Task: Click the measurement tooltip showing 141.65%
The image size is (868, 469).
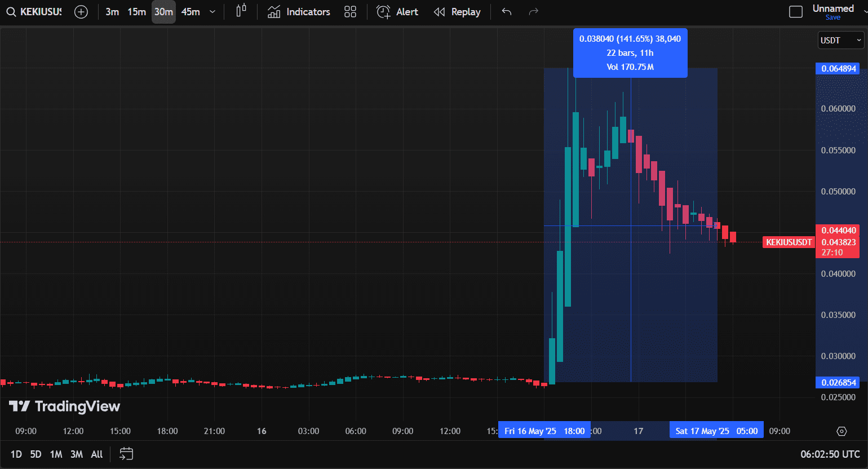Action: click(x=630, y=53)
